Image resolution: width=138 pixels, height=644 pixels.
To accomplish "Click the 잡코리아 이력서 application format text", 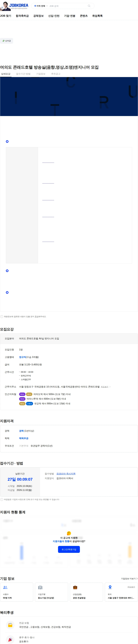I will click(65, 478).
